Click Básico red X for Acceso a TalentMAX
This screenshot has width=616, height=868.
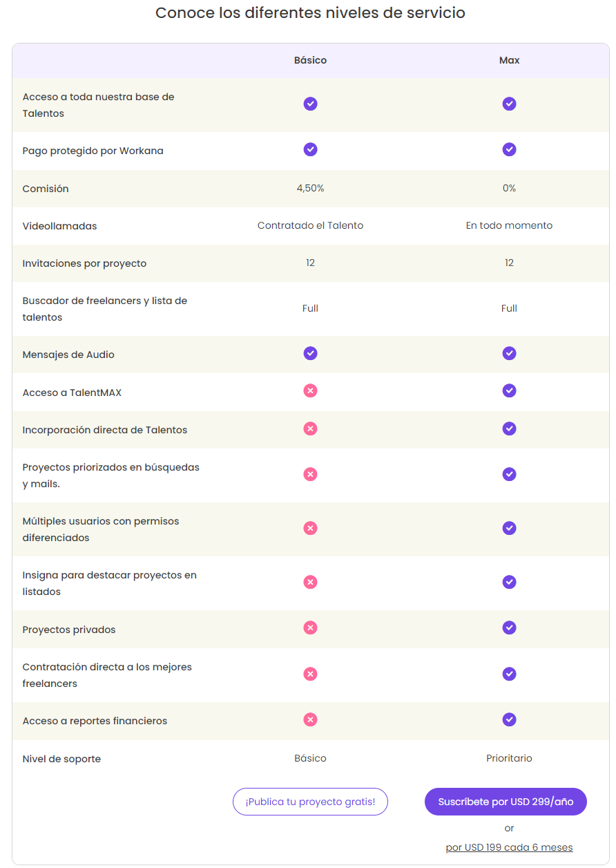click(310, 391)
